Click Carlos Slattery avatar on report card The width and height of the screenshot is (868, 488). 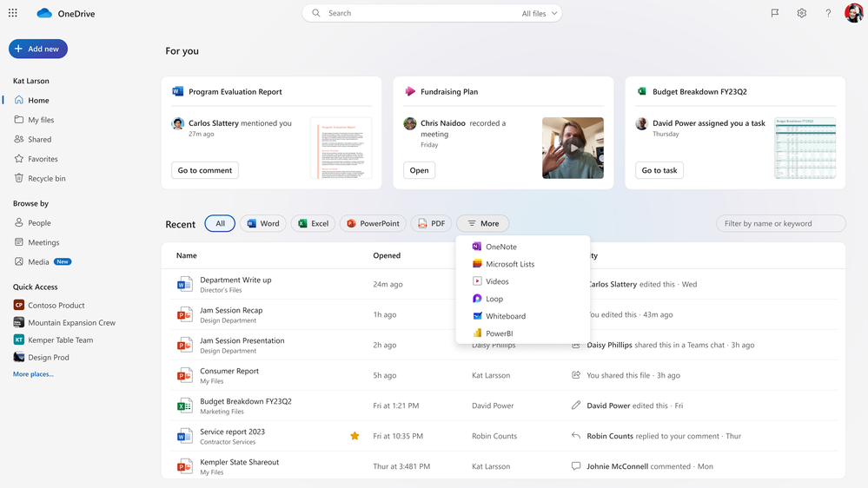point(178,123)
